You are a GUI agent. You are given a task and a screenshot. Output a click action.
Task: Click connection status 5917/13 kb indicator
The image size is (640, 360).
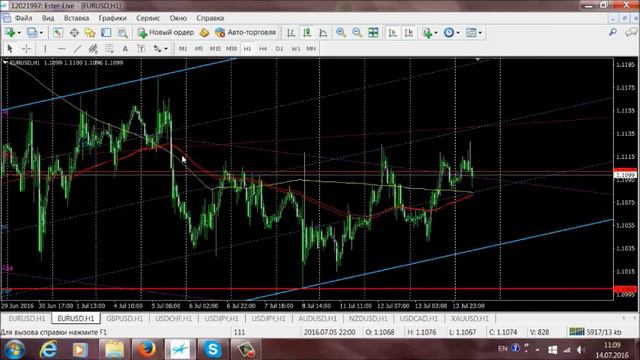pyautogui.click(x=596, y=332)
